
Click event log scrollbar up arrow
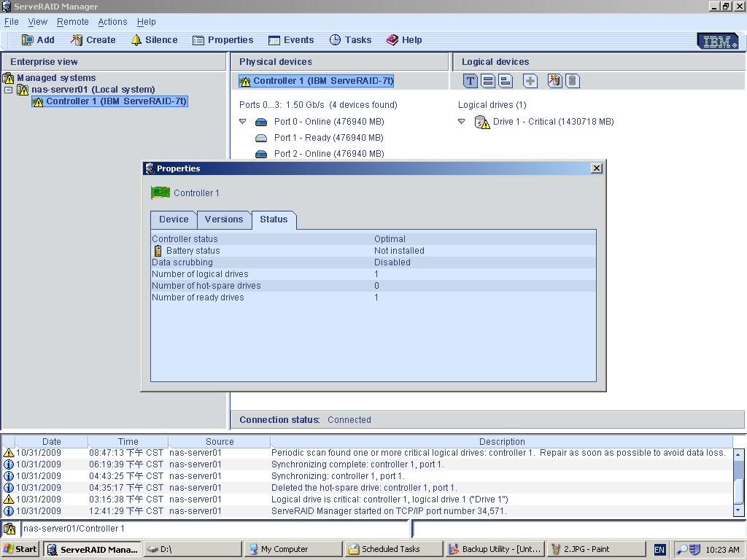click(738, 455)
